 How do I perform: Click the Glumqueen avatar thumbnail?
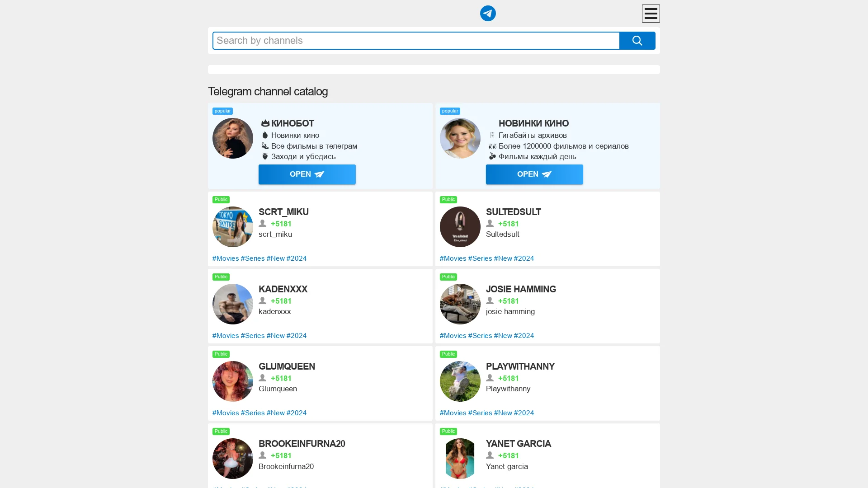point(233,381)
